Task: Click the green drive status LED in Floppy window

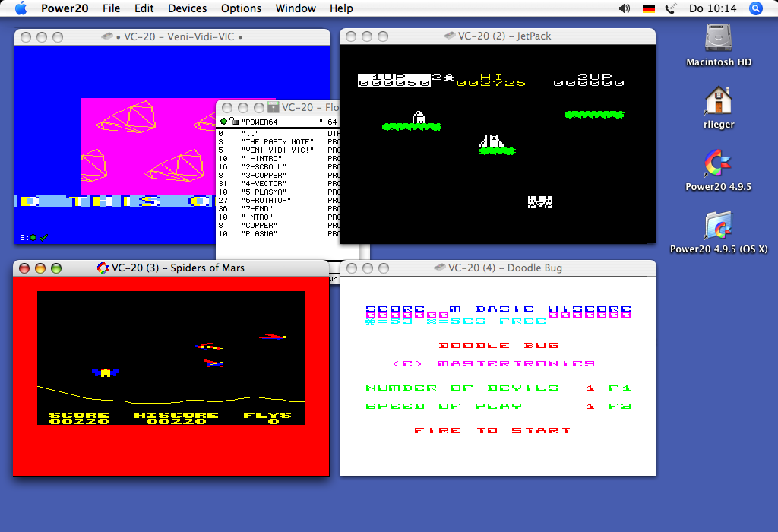Action: [x=224, y=122]
